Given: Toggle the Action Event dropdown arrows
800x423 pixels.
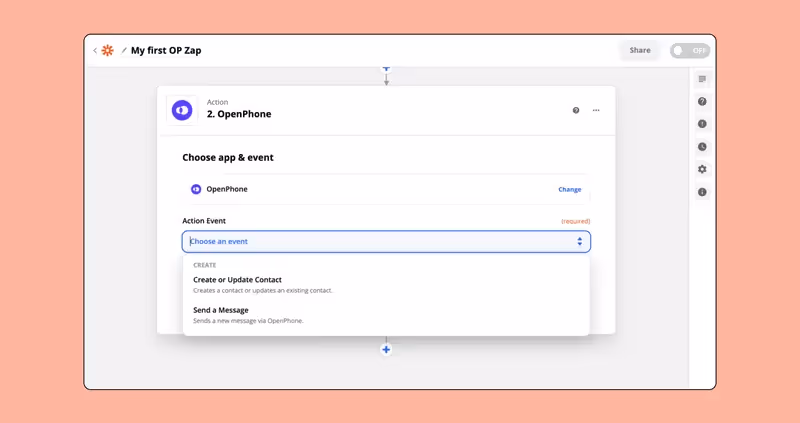Looking at the screenshot, I should [x=580, y=241].
